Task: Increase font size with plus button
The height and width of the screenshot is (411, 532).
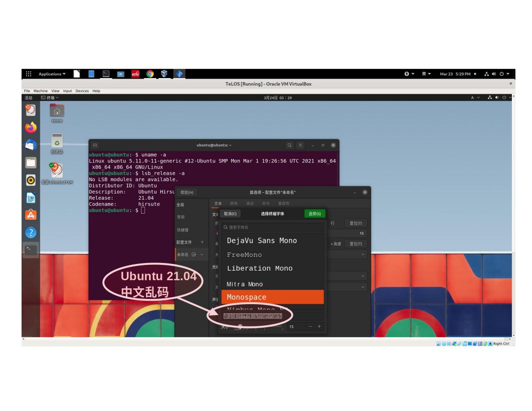Action: pos(319,327)
